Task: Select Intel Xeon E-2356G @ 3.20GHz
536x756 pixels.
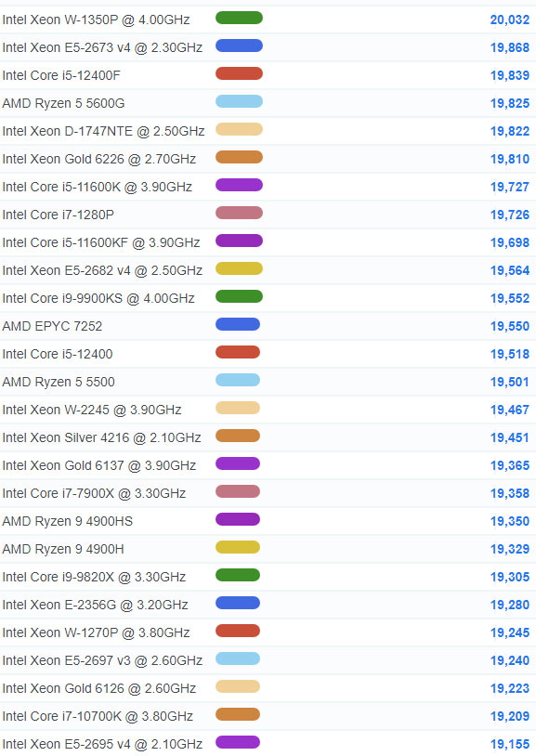Action: [x=95, y=606]
